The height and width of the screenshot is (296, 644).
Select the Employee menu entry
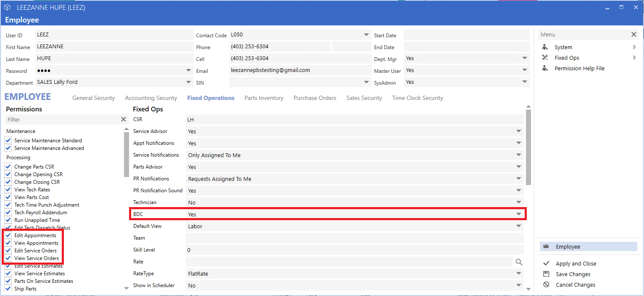(x=589, y=246)
